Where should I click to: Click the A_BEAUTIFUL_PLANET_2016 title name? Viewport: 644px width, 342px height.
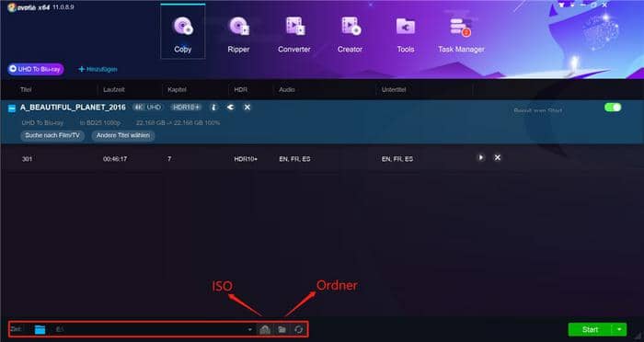tap(73, 108)
